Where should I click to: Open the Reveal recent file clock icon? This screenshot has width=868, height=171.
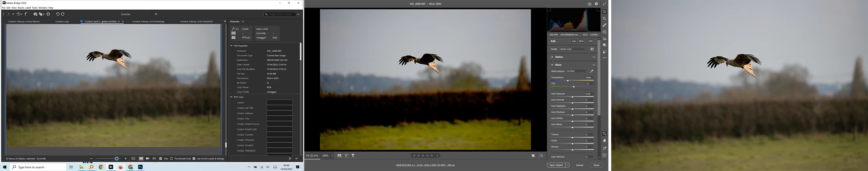tap(19, 14)
